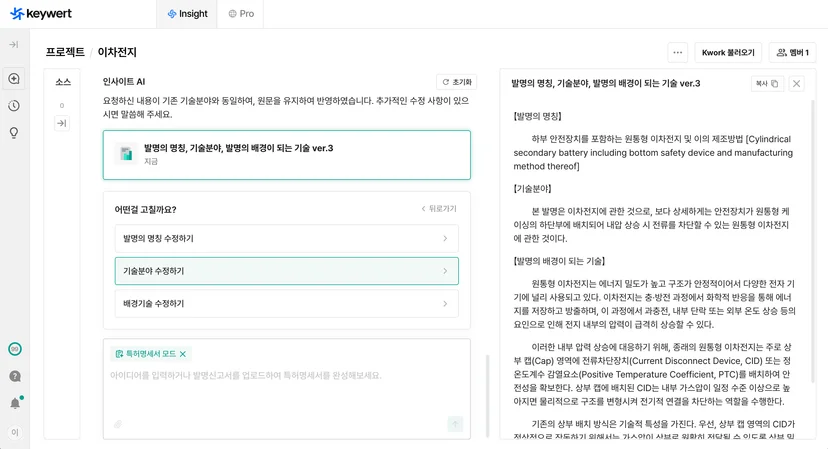
Task: Select 발명의 명칭 수정하기 option
Action: pos(287,239)
